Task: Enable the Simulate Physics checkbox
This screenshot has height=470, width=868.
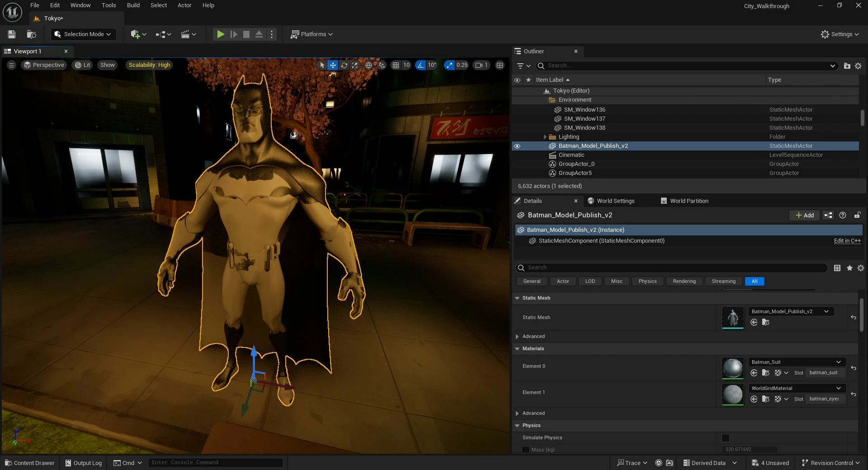Action: [726, 438]
